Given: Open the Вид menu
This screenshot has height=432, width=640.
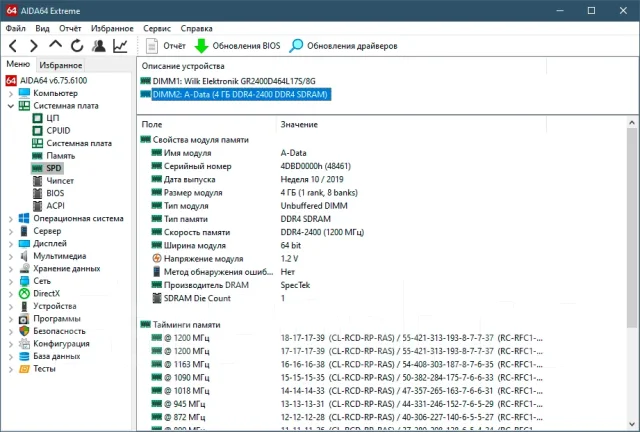Looking at the screenshot, I should (42, 28).
